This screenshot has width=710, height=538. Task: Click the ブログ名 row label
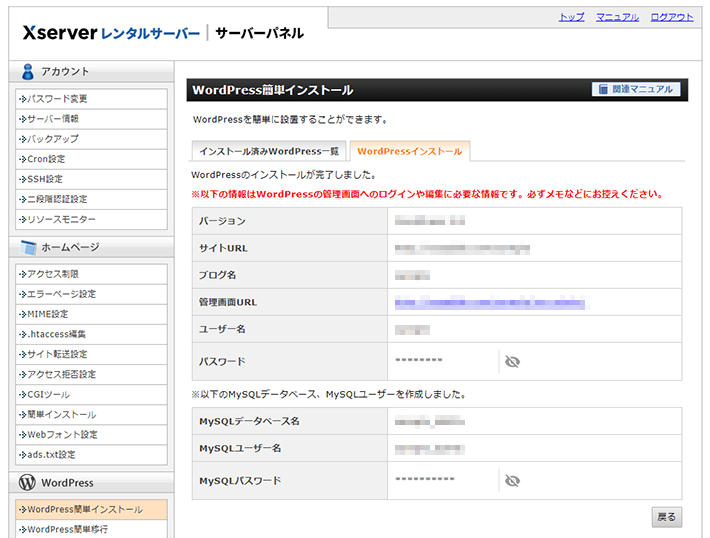(217, 275)
